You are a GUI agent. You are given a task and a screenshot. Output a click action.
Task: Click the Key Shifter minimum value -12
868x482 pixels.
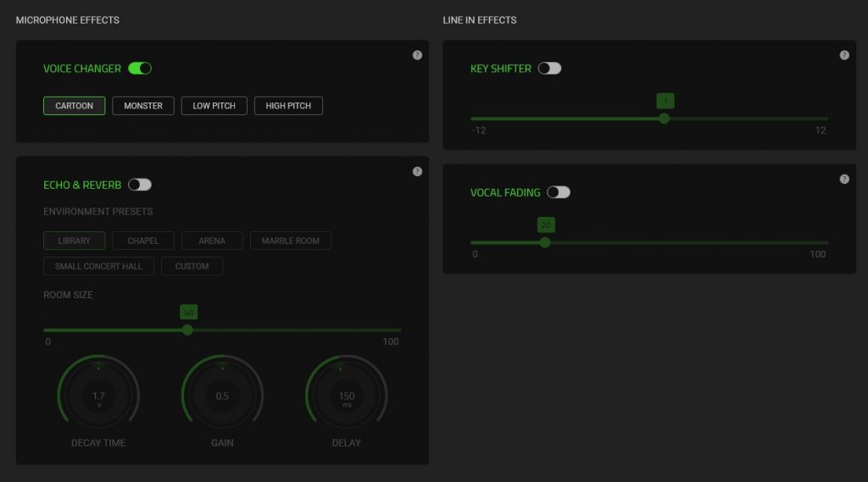tap(479, 130)
